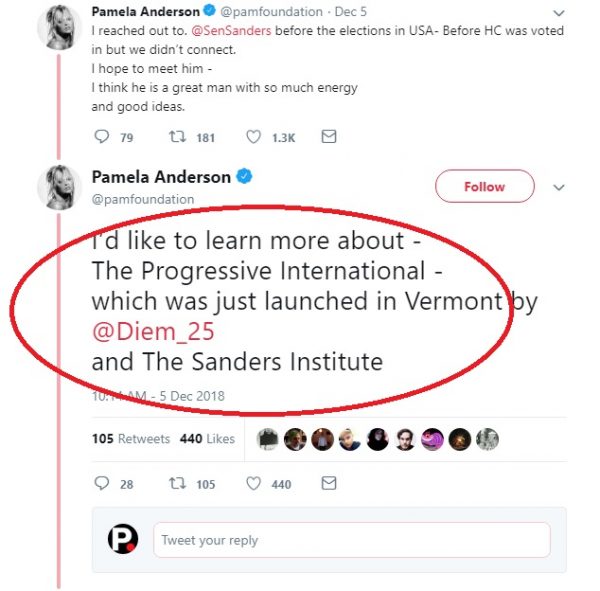Image resolution: width=600 pixels, height=591 pixels.
Task: Send the top tweet via direct message
Action: point(328,137)
